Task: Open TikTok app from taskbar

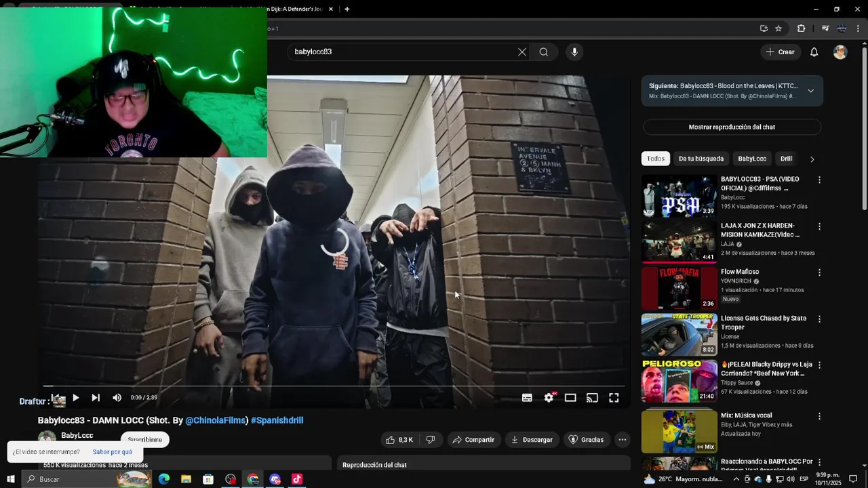Action: point(296,479)
